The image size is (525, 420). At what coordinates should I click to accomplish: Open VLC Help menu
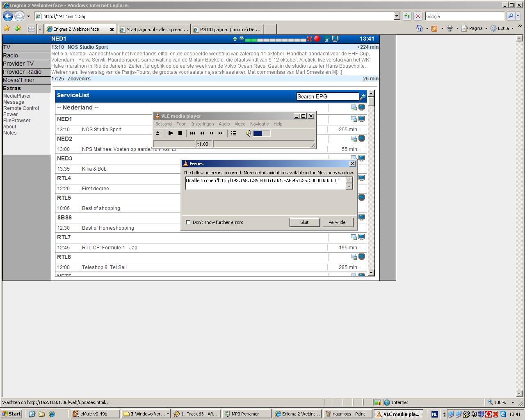tap(278, 124)
